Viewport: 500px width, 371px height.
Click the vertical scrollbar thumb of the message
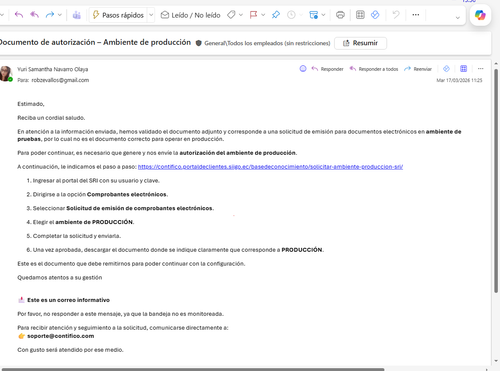(x=496, y=181)
